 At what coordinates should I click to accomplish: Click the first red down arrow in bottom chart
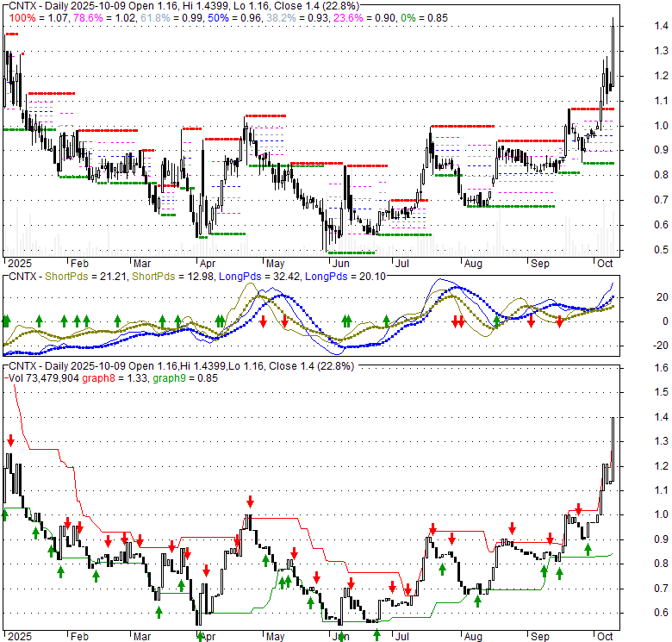[x=10, y=440]
